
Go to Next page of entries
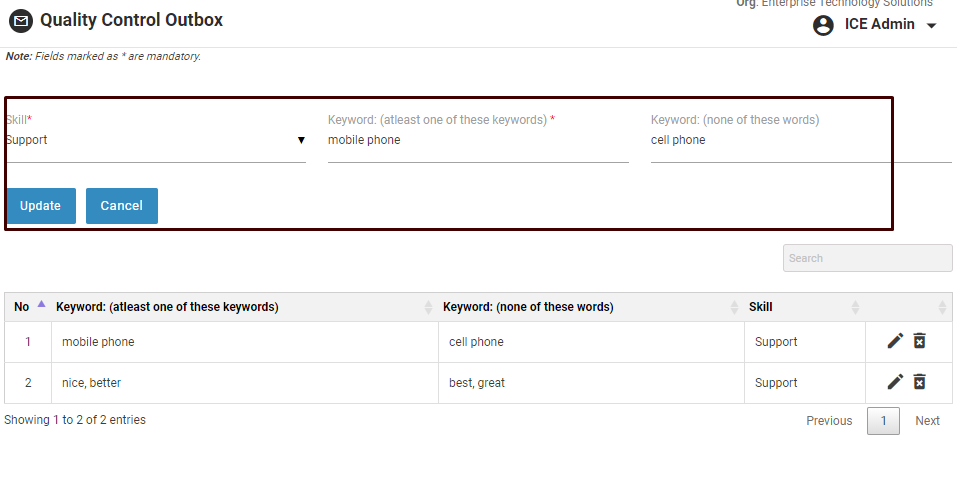927,421
